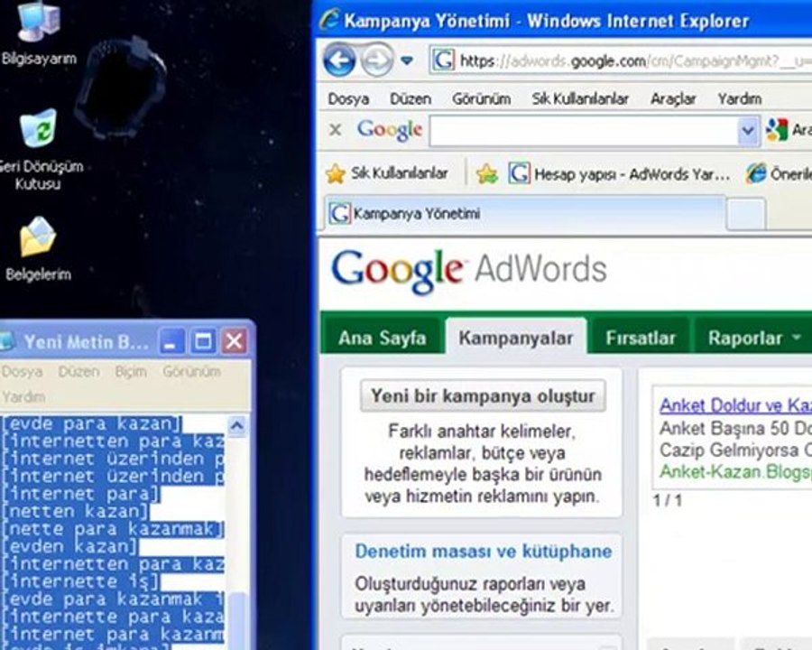The width and height of the screenshot is (812, 650).
Task: Open Notepad's Dosya menu
Action: 22,372
